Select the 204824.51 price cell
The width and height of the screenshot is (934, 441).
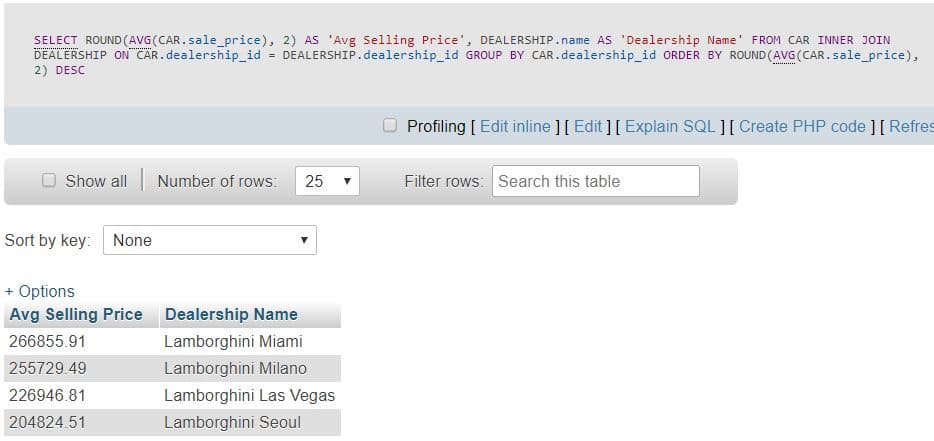pos(82,423)
